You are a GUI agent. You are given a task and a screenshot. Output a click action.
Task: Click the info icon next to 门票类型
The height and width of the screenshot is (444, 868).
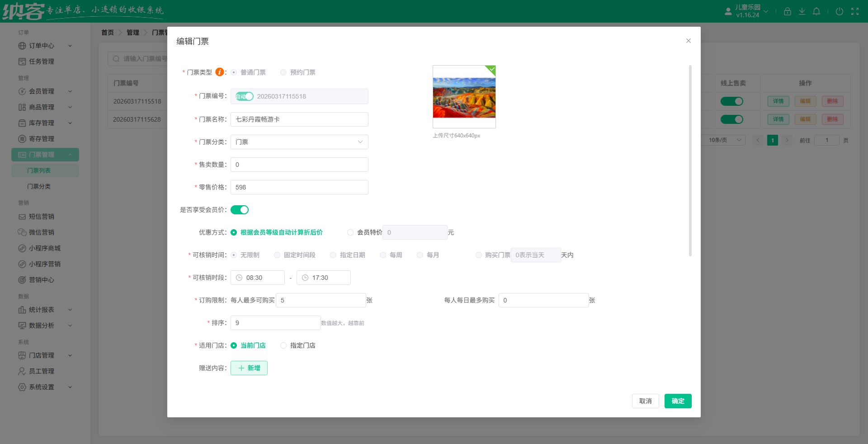tap(220, 72)
